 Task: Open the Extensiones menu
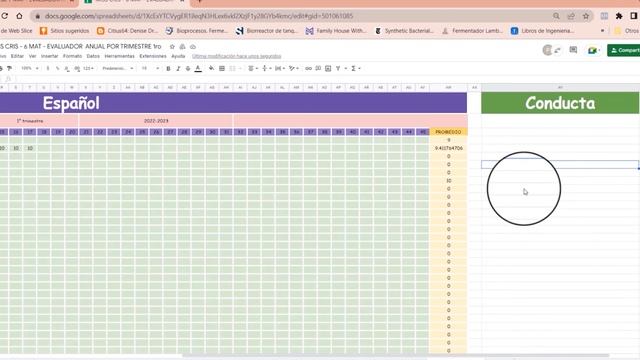click(x=153, y=56)
